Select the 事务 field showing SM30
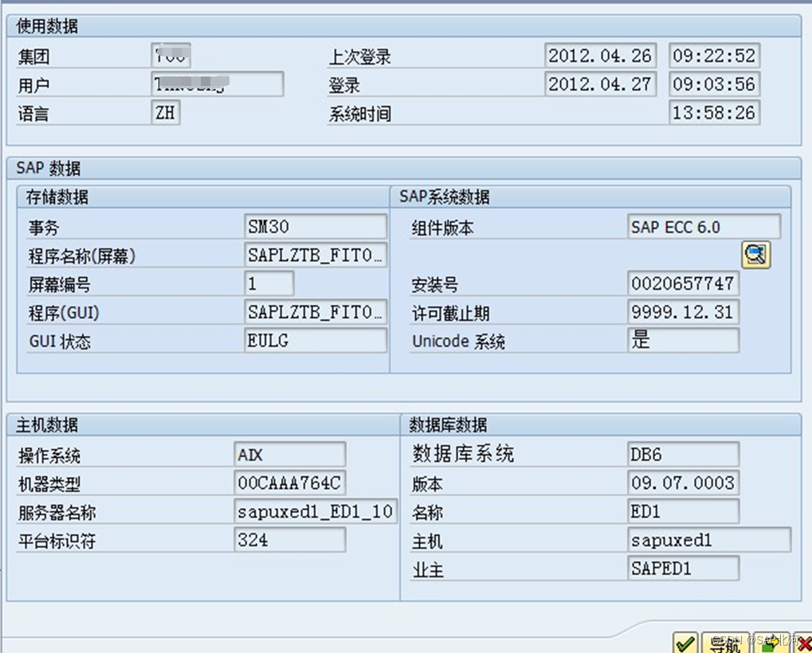This screenshot has height=653, width=812. [315, 225]
